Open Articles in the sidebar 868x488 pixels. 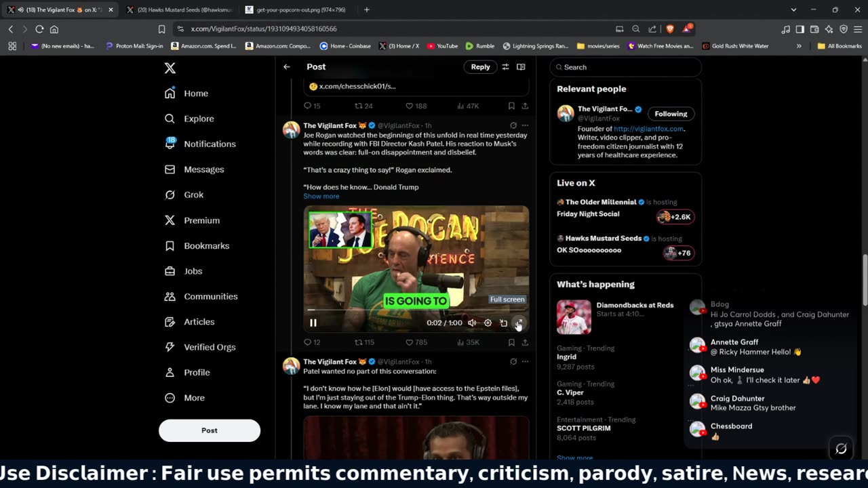point(189,322)
